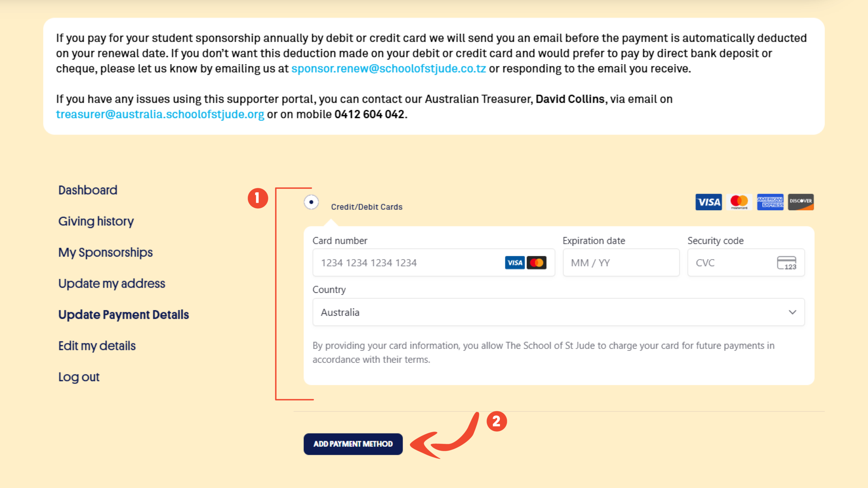Click the American Express logo
The image size is (868, 488).
click(770, 202)
